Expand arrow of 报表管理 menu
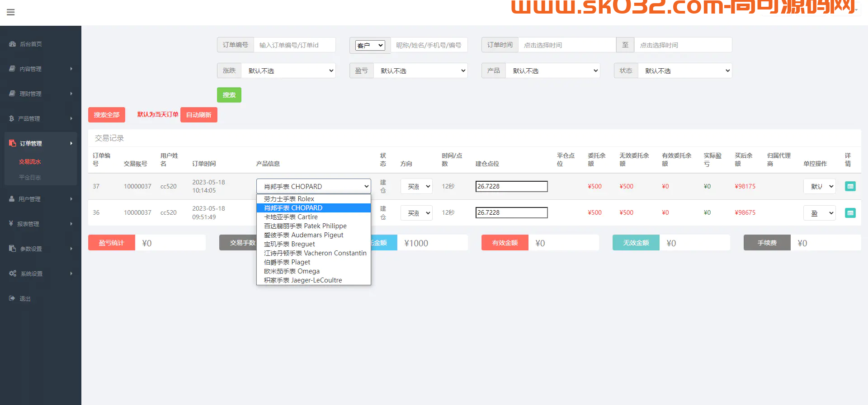 point(71,224)
